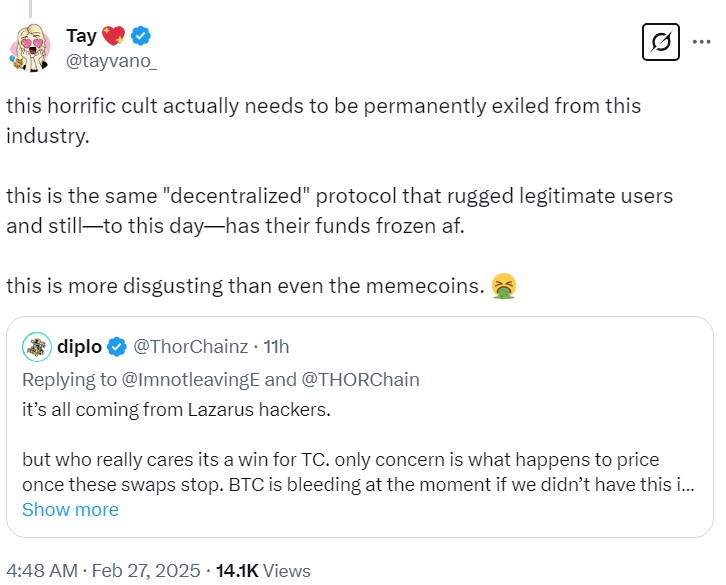Click the nauseated face emoji
Image resolution: width=726 pixels, height=585 pixels.
tap(503, 287)
